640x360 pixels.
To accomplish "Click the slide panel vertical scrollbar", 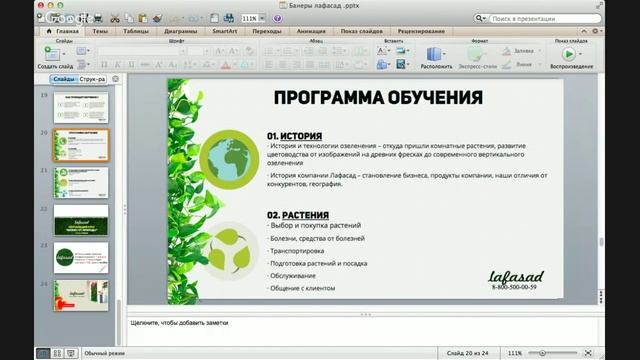I will pos(119,322).
